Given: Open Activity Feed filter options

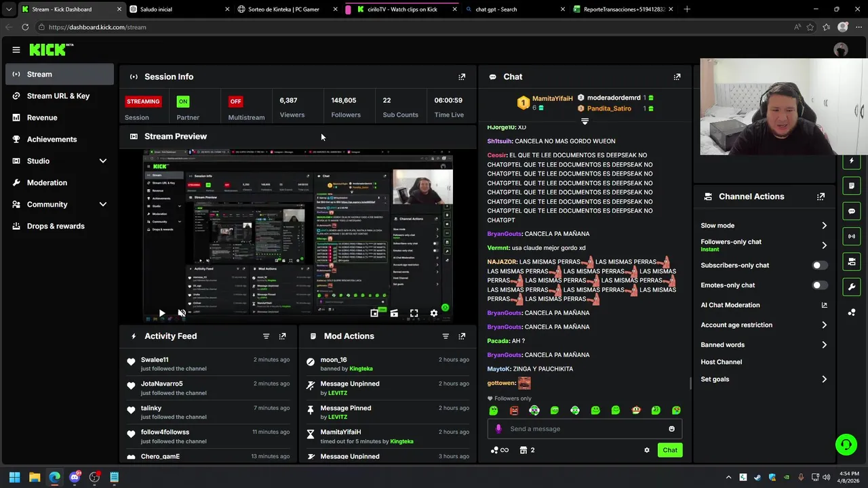Looking at the screenshot, I should tap(266, 336).
